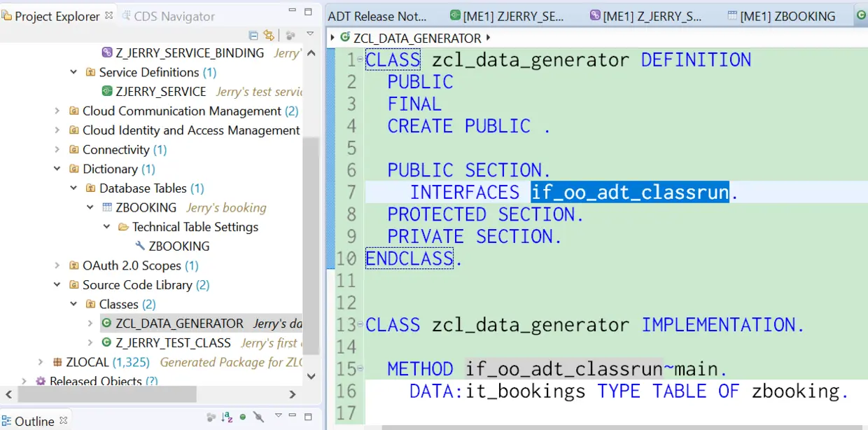
Task: Toggle Link with Editor in Project Explorer
Action: tap(269, 35)
